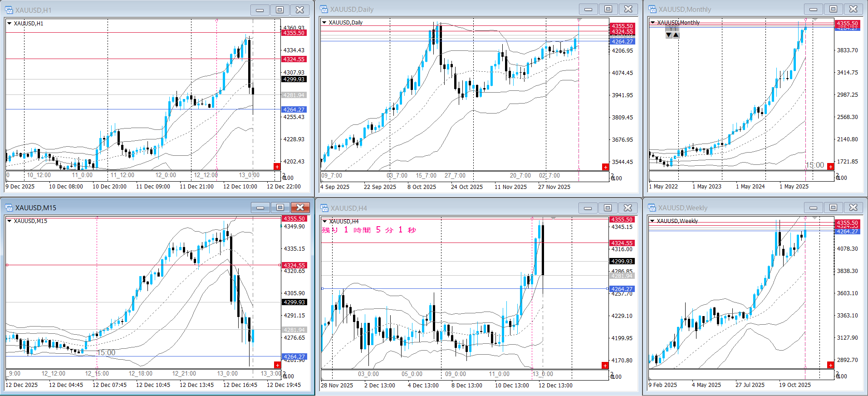Click the red plus button on the H4 chart

[x=605, y=366]
